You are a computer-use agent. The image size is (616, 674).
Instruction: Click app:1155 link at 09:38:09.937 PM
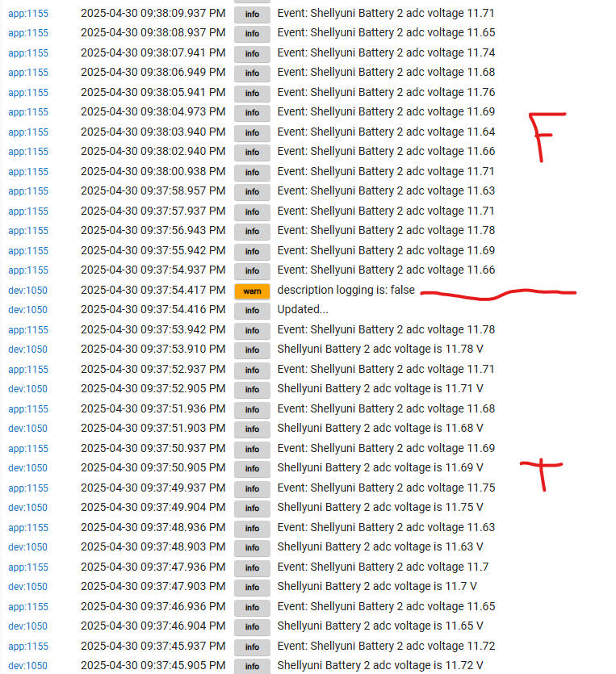(28, 14)
